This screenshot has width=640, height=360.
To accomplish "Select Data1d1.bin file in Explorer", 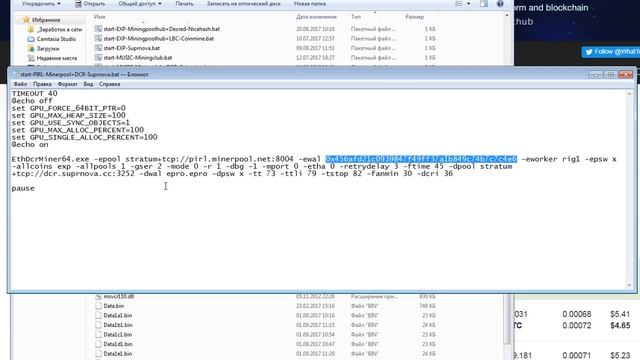I will [x=118, y=344].
